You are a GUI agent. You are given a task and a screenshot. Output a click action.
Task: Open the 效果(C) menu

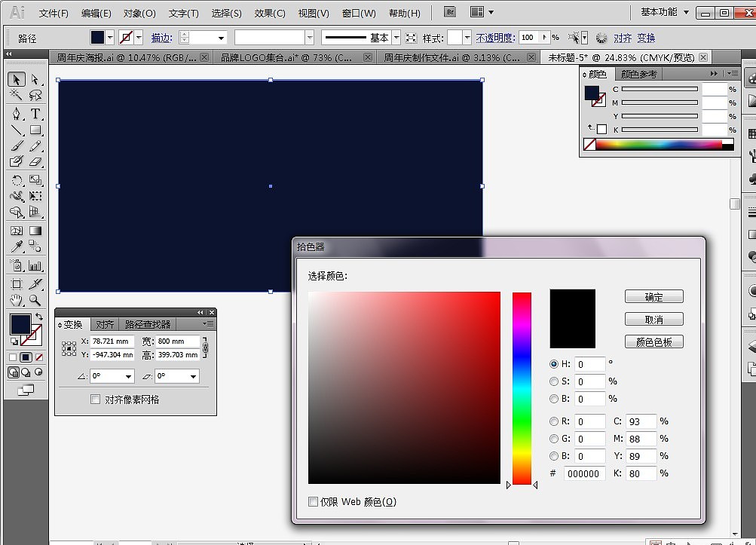click(x=270, y=13)
